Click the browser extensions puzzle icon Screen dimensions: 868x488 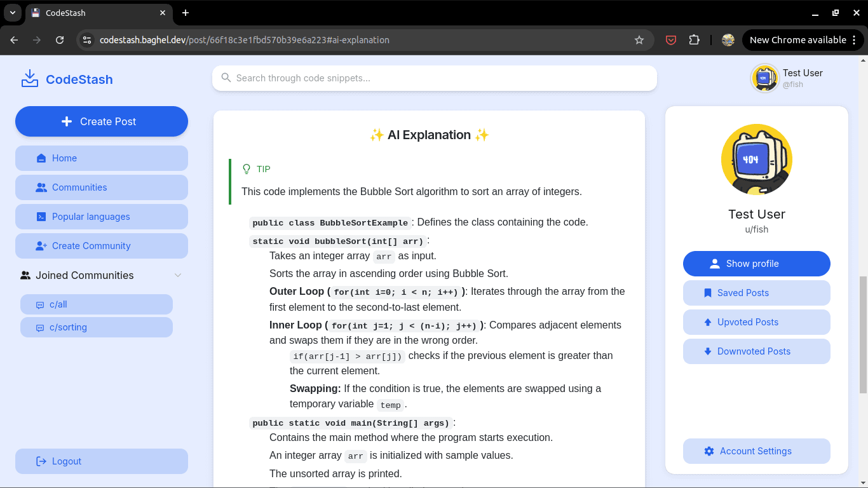click(695, 39)
